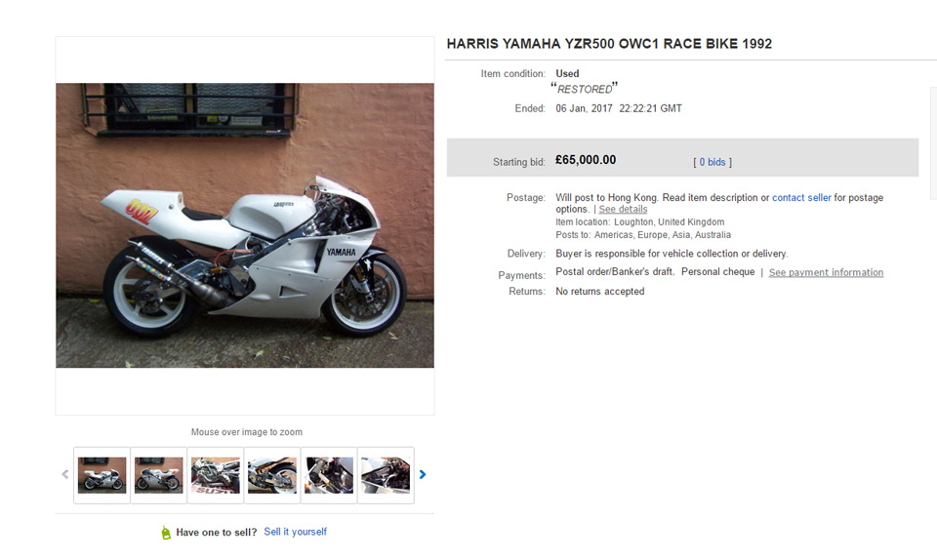This screenshot has height=560, width=937.
Task: Click the previous thumbnails arrow
Action: 65,474
